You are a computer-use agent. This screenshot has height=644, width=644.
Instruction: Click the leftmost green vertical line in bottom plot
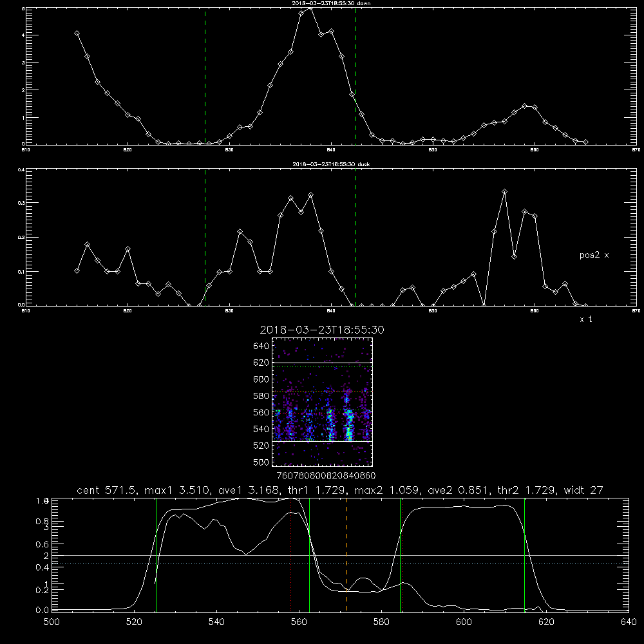tap(156, 554)
